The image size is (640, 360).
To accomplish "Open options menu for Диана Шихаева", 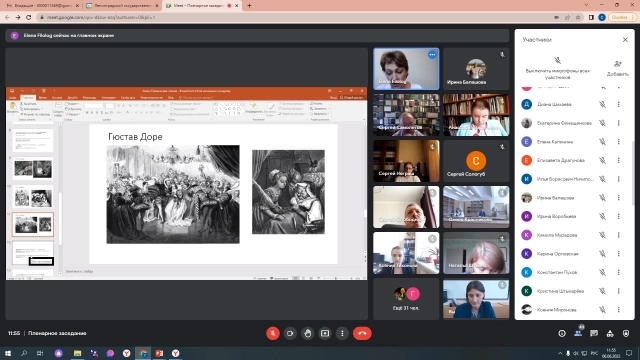I will [x=618, y=104].
